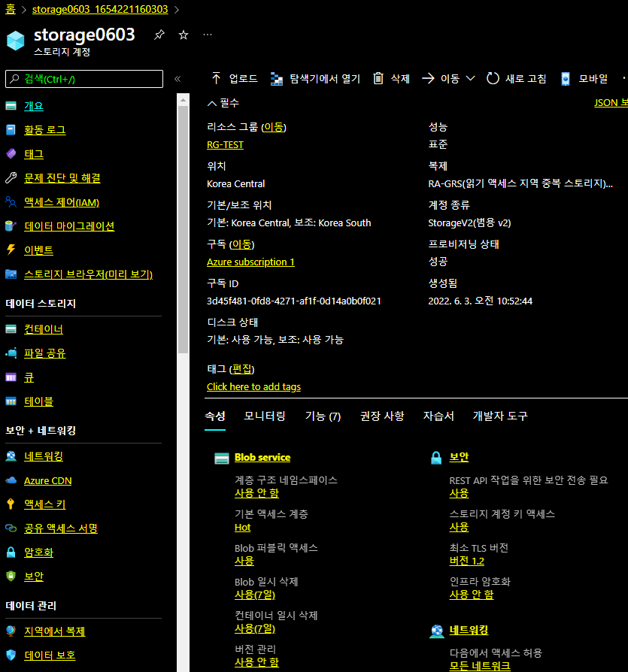
Task: Switch to the 모니터링 tab
Action: [265, 416]
